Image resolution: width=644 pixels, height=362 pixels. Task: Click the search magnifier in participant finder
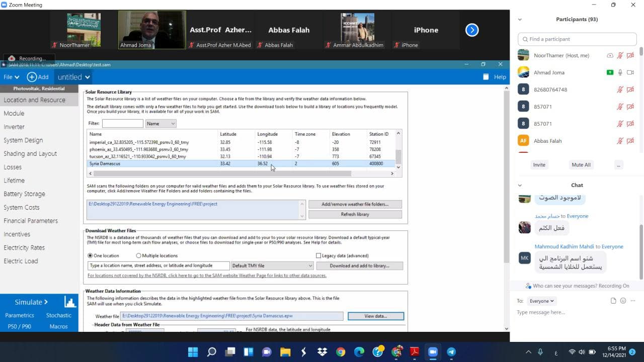tap(525, 39)
